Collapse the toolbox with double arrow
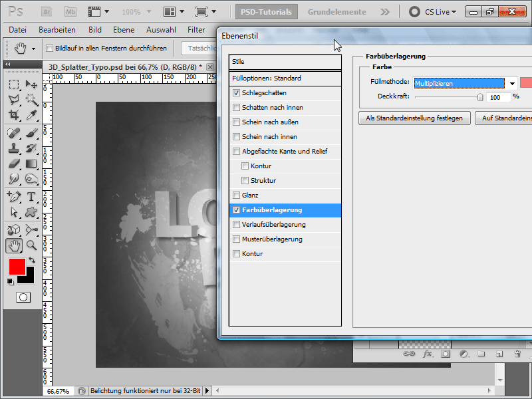 point(8,64)
